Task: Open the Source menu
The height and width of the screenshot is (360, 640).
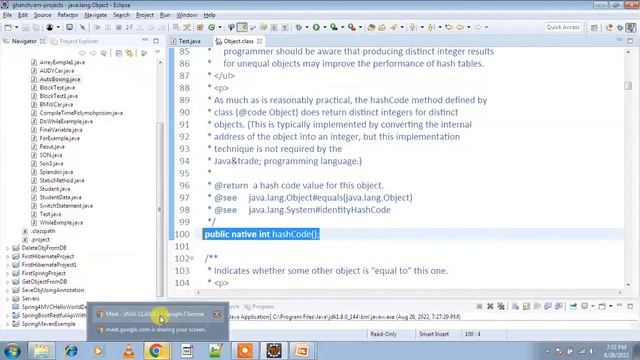Action: pyautogui.click(x=42, y=15)
